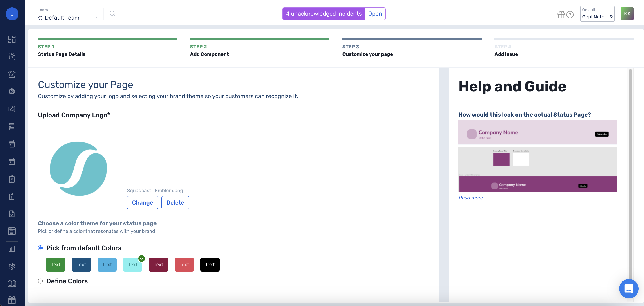Click the search magnifier icon
Screen dimensions: 644x306
tap(112, 13)
